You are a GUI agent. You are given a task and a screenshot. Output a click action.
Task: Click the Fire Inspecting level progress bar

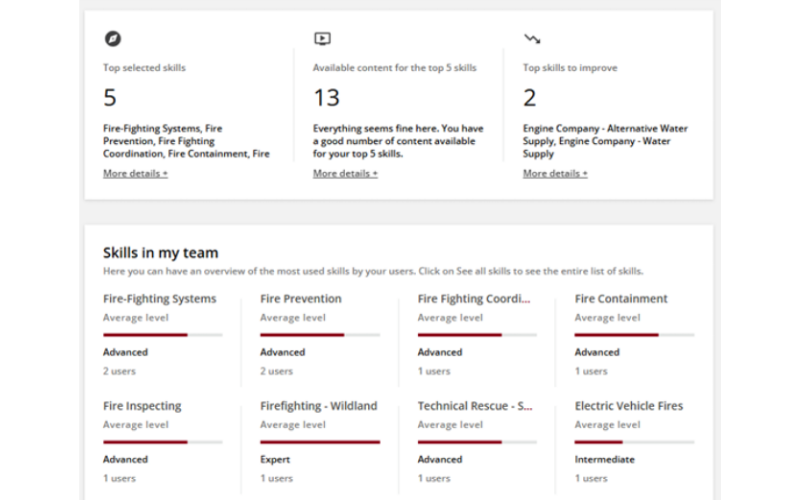[x=163, y=442]
